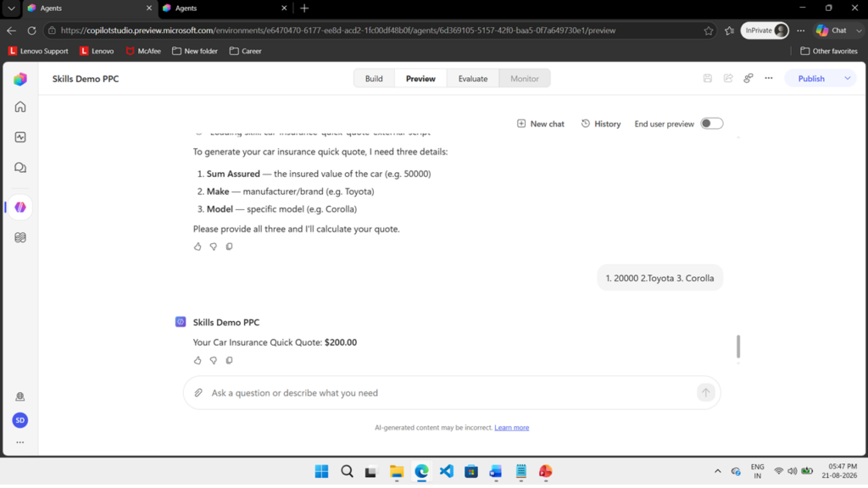
Task: Focus the Ask a question input field
Action: 451,393
